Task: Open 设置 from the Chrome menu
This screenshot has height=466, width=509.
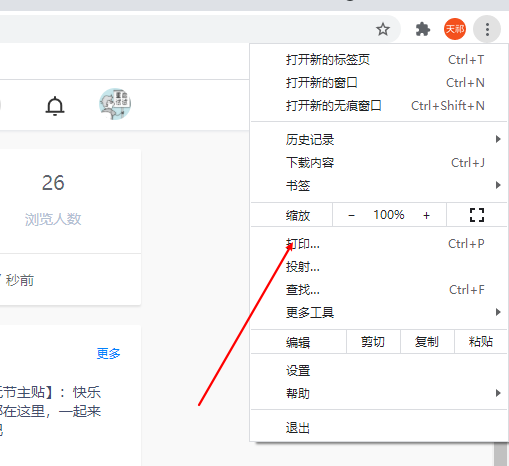Action: 379,370
